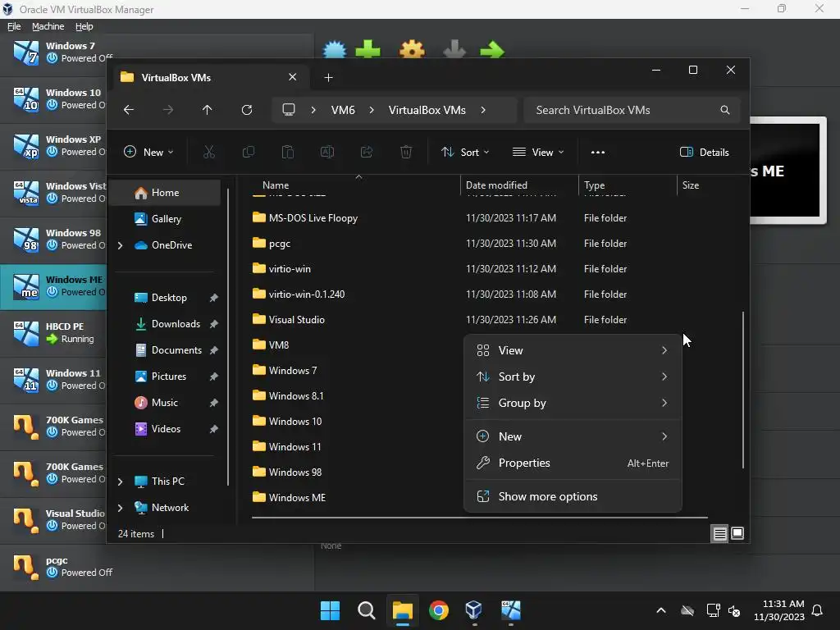Click VM6 in the breadcrumb path

[x=343, y=110]
